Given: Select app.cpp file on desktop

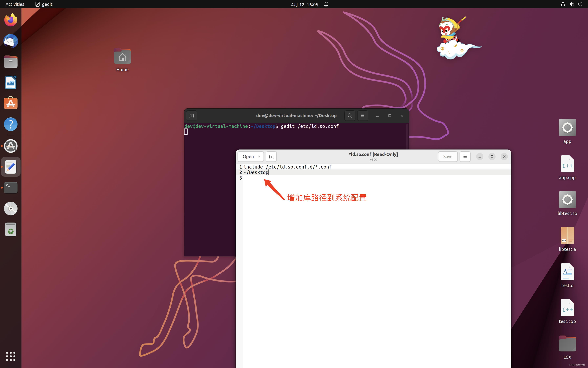Looking at the screenshot, I should [567, 167].
